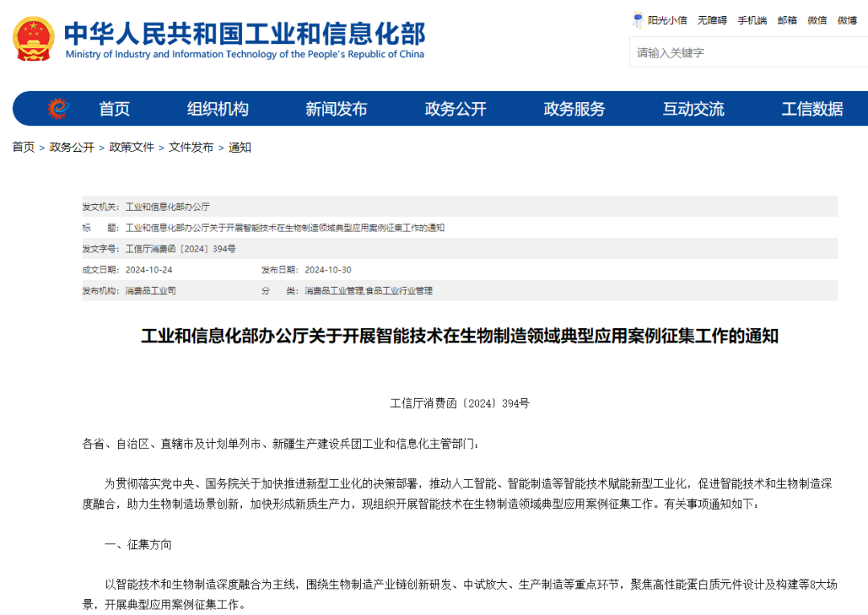Screen dimensions: 868x615
Task: Open the 工信数据 navigation menu
Action: pos(813,109)
